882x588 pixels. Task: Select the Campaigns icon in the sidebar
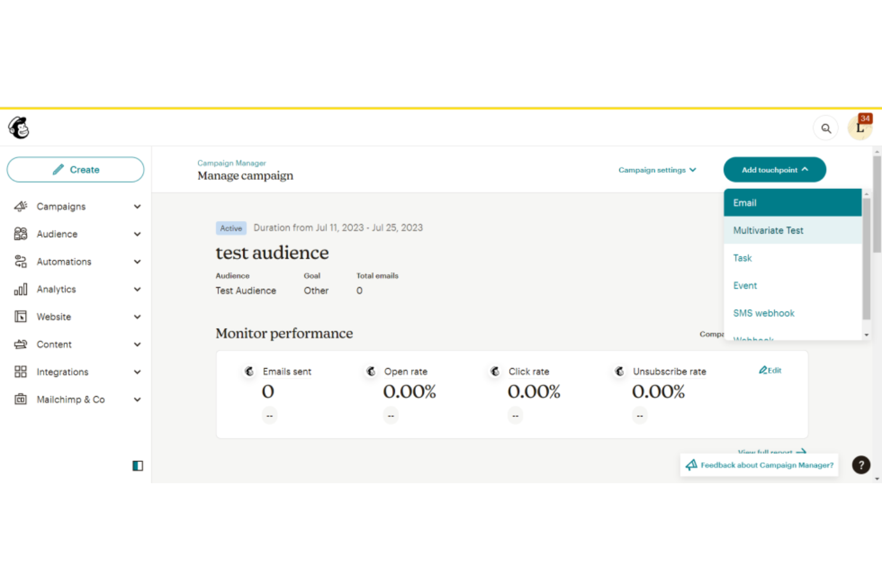click(x=20, y=206)
